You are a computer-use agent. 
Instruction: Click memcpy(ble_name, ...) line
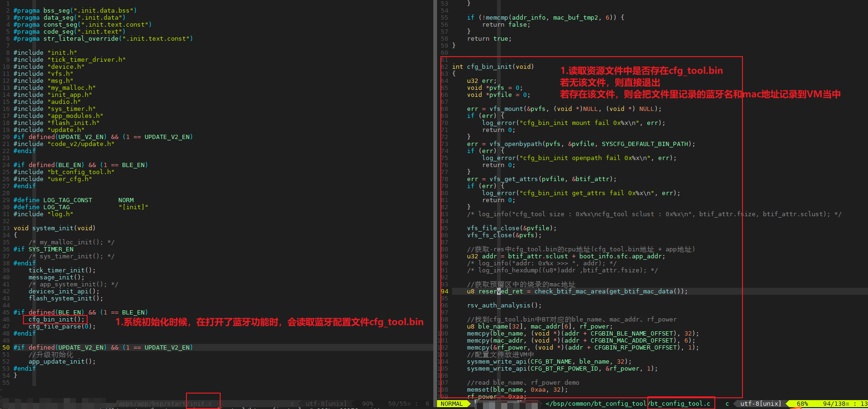(x=583, y=333)
